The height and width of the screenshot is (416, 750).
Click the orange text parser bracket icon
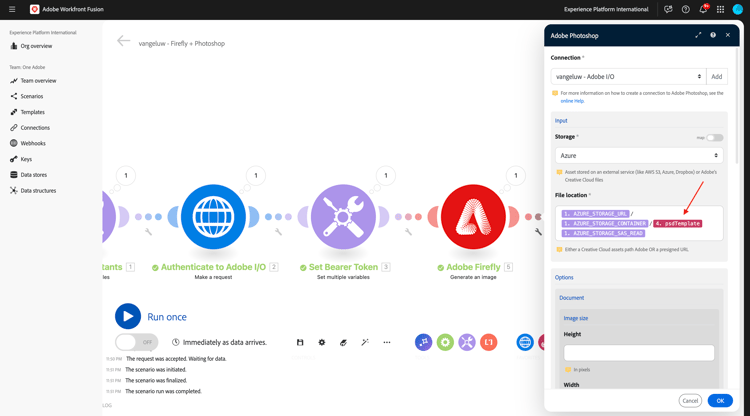pyautogui.click(x=488, y=342)
